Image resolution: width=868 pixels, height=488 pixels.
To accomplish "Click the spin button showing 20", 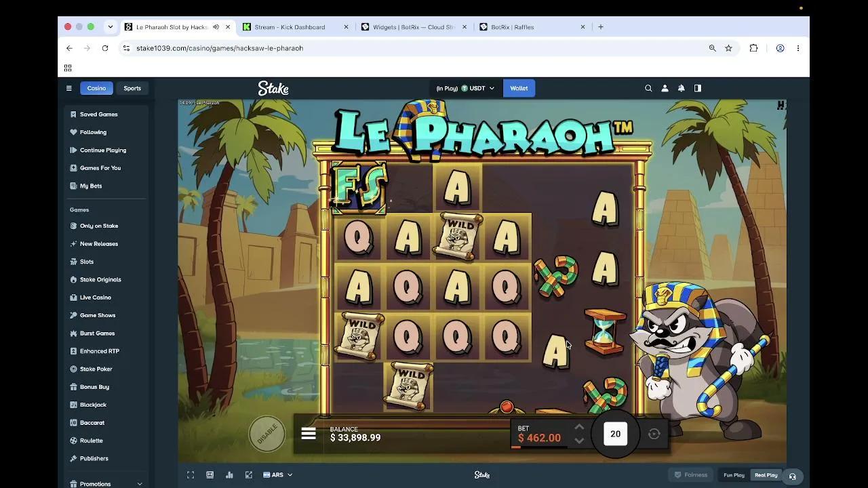I will point(615,434).
